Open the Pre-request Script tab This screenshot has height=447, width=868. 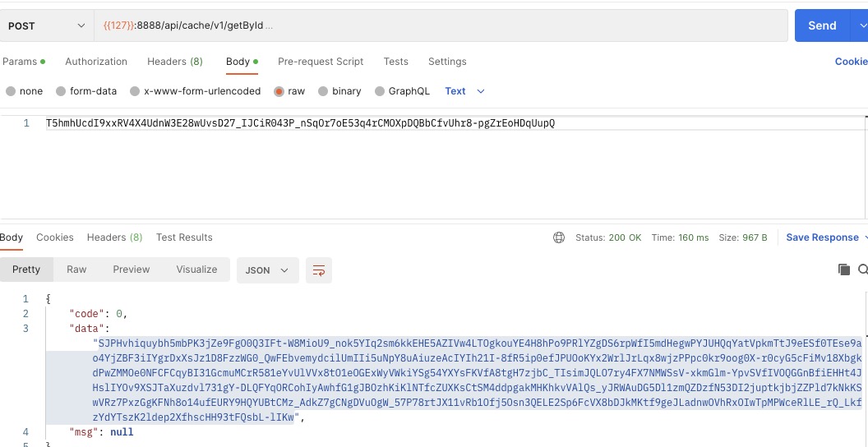[321, 62]
